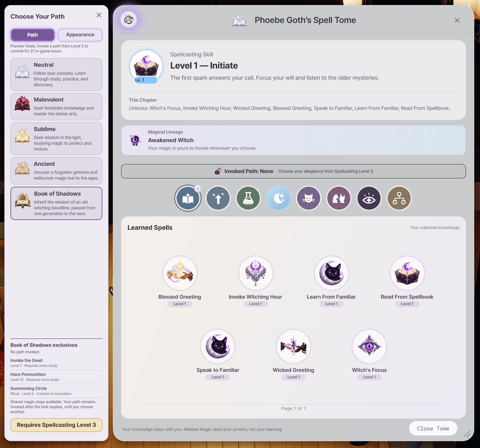Screen dimensions: 480x448
Task: Select the Invoke Witching Hour spell icon
Action: tap(256, 273)
